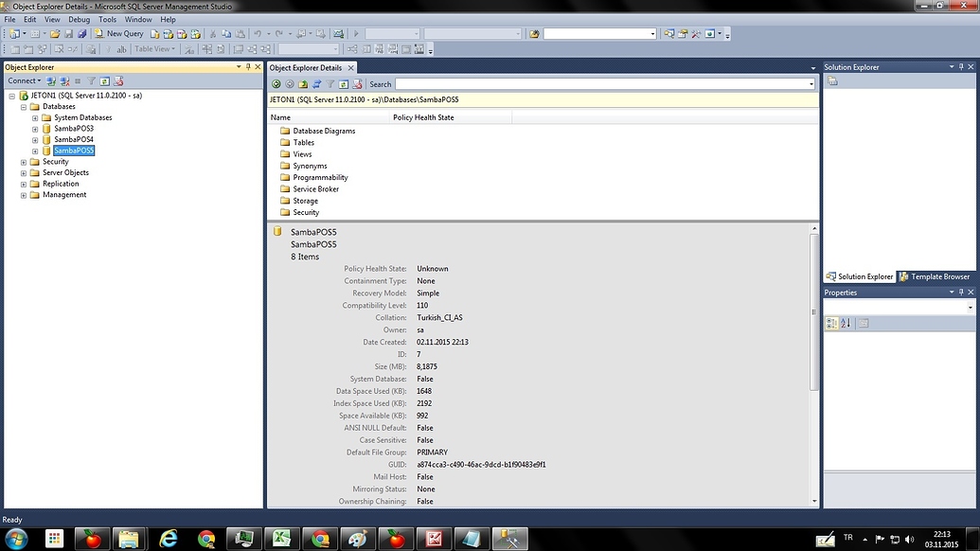Click Connect Object Explorer icon beside Connect dropdown
This screenshot has height=551, width=980.
coord(52,81)
